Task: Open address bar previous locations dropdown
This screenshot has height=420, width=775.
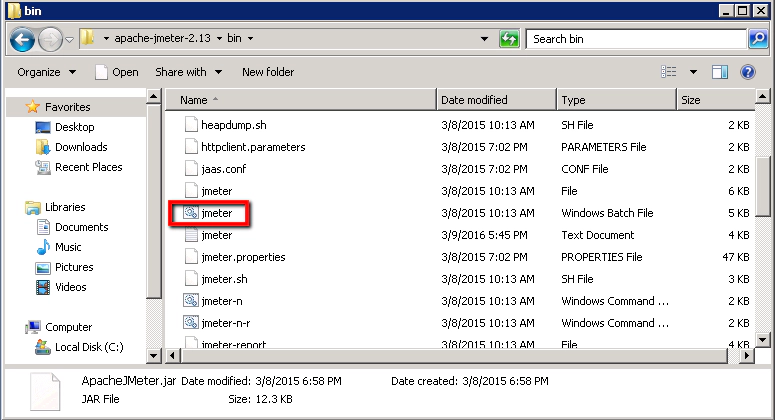Action: tap(484, 39)
